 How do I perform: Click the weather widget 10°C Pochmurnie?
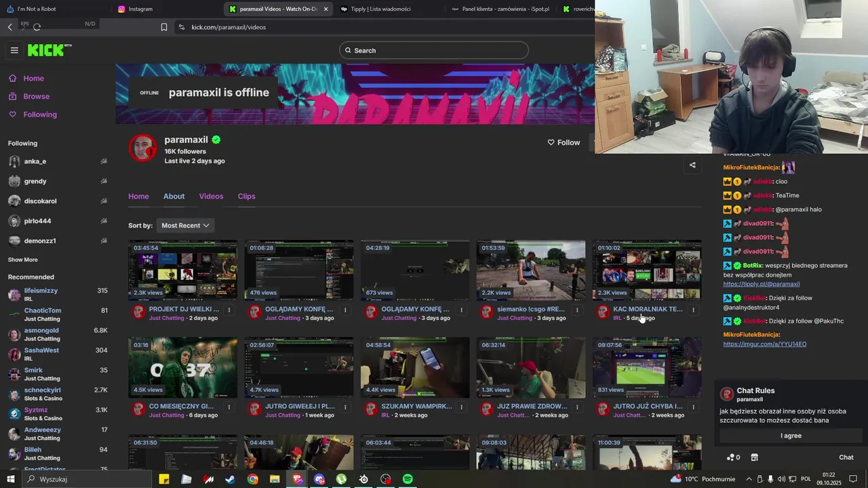pos(703,479)
